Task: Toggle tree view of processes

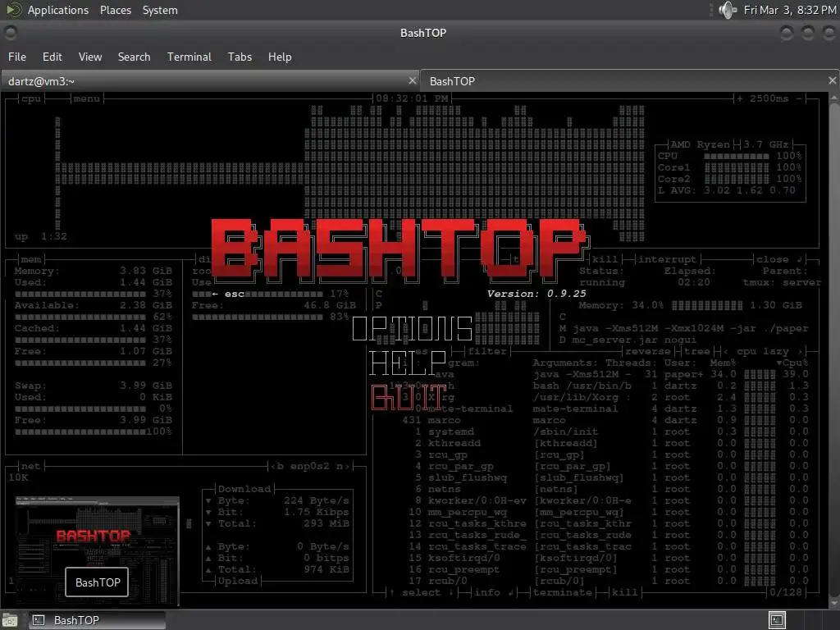Action: coord(696,351)
